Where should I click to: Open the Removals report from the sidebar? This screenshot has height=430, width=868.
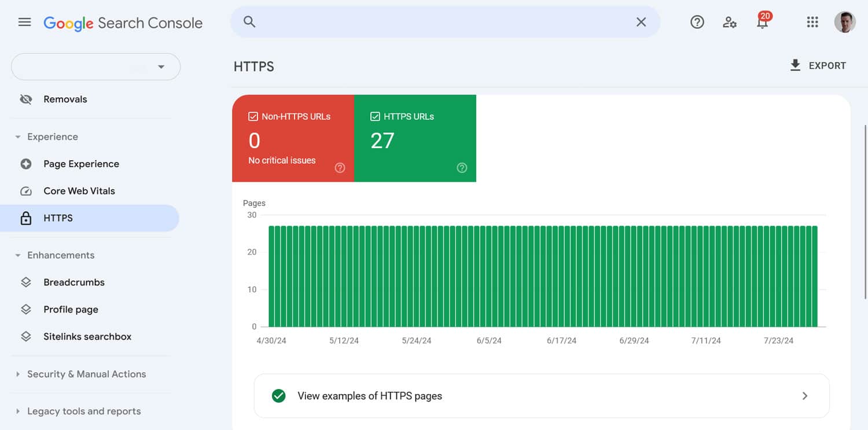pyautogui.click(x=65, y=99)
